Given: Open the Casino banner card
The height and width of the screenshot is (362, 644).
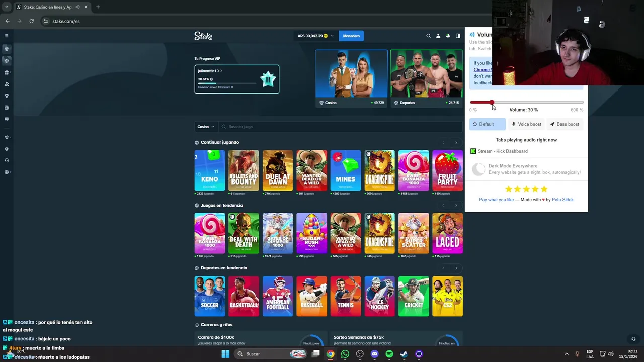Looking at the screenshot, I should point(352,78).
